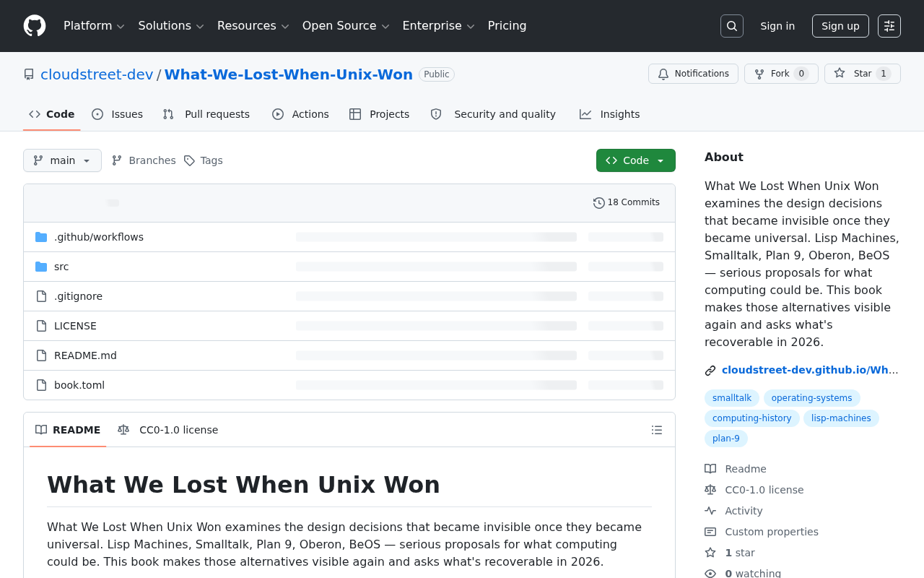Viewport: 924px width, 578px height.
Task: Select the README tab in file viewer
Action: [68, 430]
